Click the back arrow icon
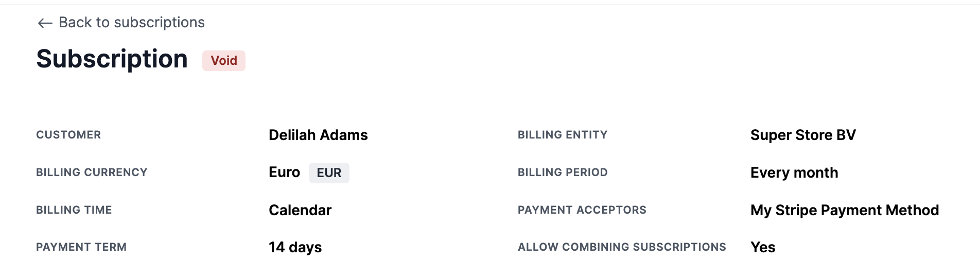The image size is (980, 277). point(45,23)
